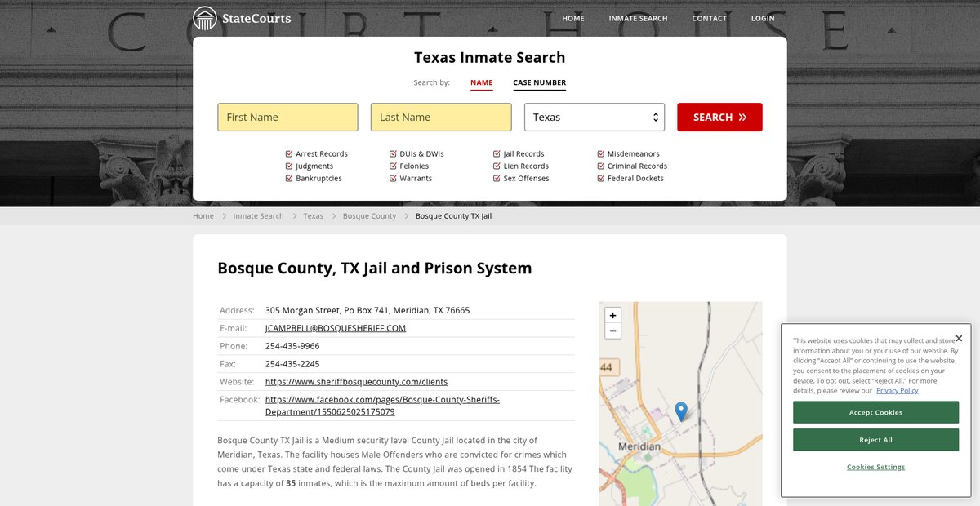Click Accept Cookies button
This screenshot has width=980, height=506.
875,412
